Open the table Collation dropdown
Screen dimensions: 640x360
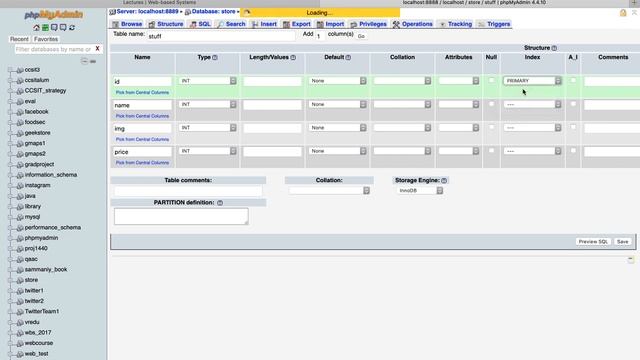pyautogui.click(x=329, y=191)
